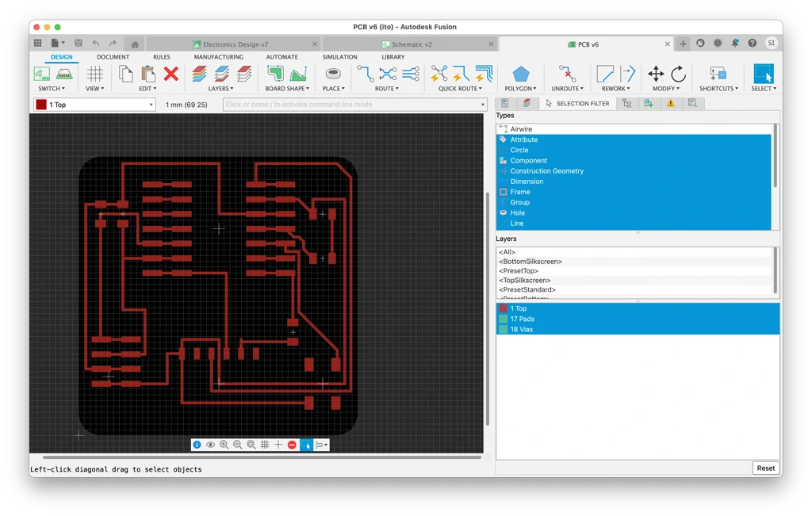
Task: Expand the BOARD SHAPE dropdown
Action: tap(287, 89)
